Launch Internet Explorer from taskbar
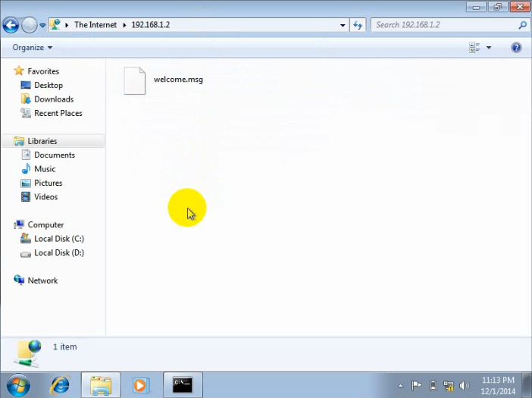This screenshot has height=398, width=532. click(60, 385)
